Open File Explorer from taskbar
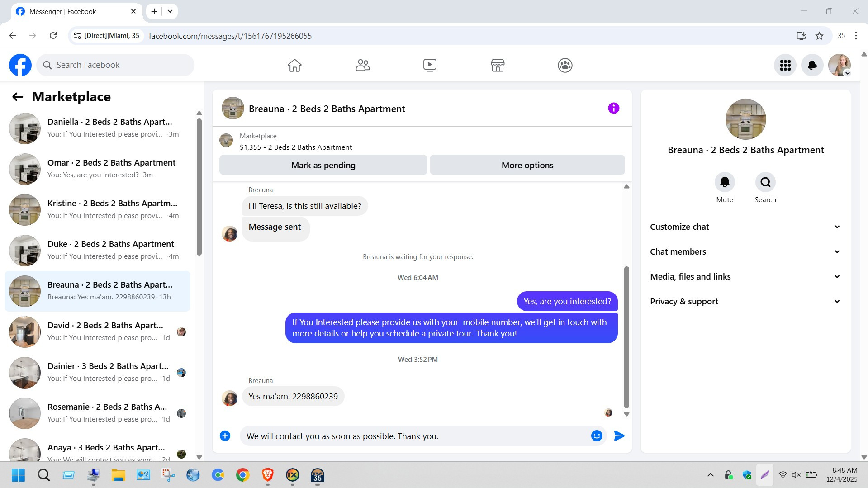 118,475
